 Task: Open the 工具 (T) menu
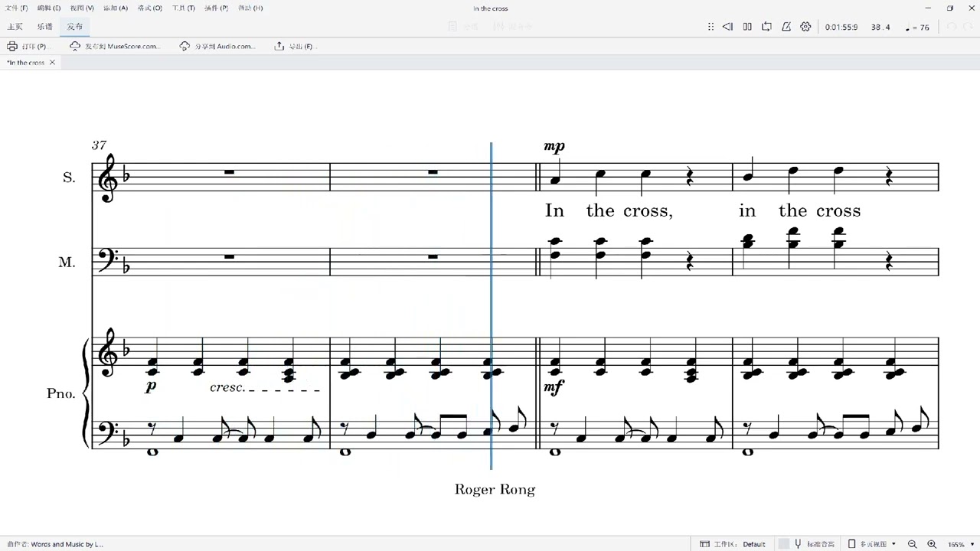tap(183, 8)
